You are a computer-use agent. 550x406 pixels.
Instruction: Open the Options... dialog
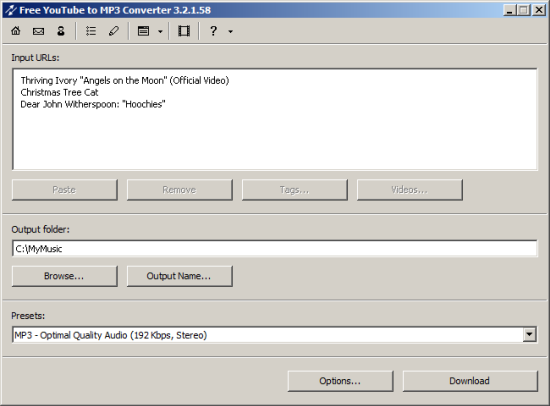coord(340,381)
